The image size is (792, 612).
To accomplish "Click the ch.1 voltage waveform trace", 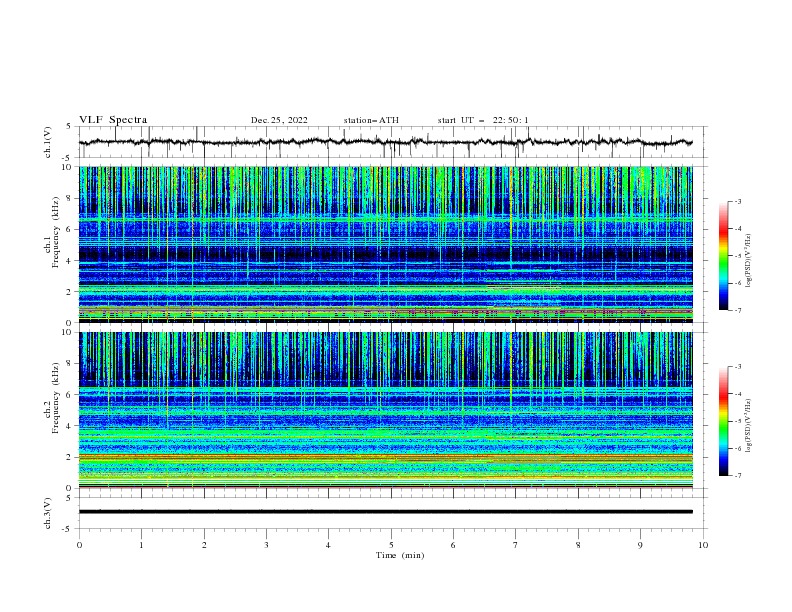I will (x=385, y=142).
